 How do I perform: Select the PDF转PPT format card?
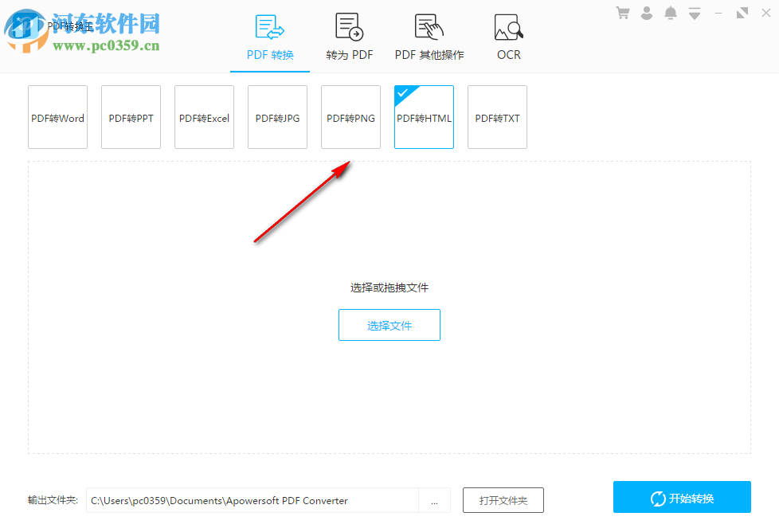tap(131, 116)
